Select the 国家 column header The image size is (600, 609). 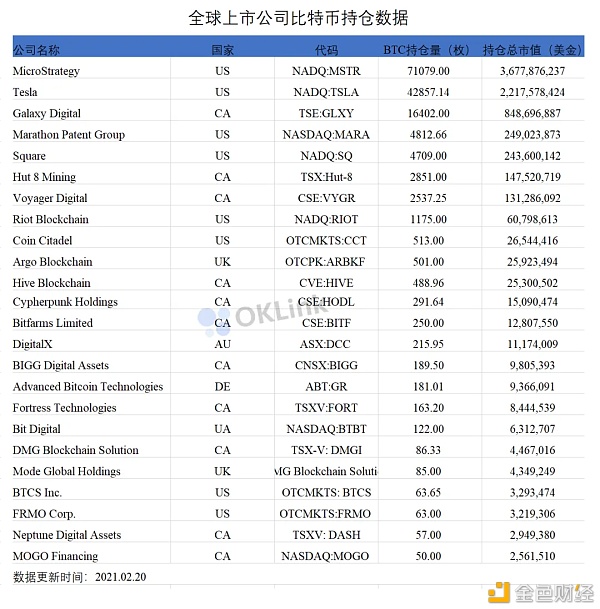[223, 50]
